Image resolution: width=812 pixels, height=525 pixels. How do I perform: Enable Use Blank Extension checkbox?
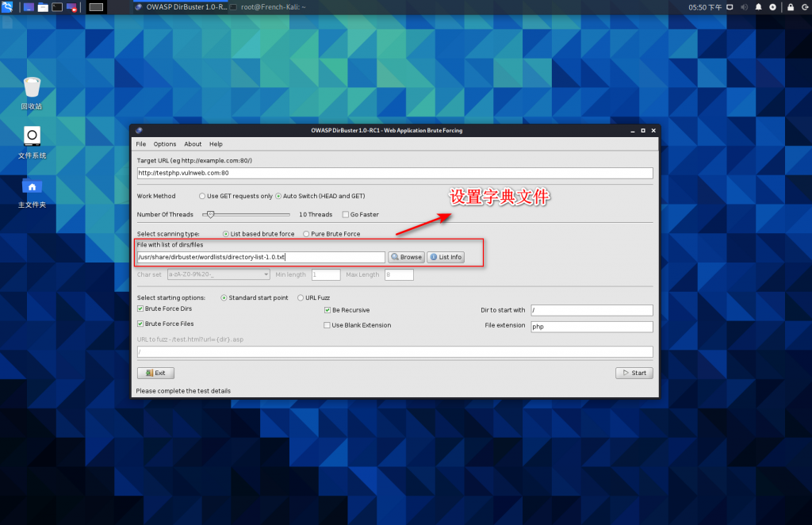coord(358,325)
